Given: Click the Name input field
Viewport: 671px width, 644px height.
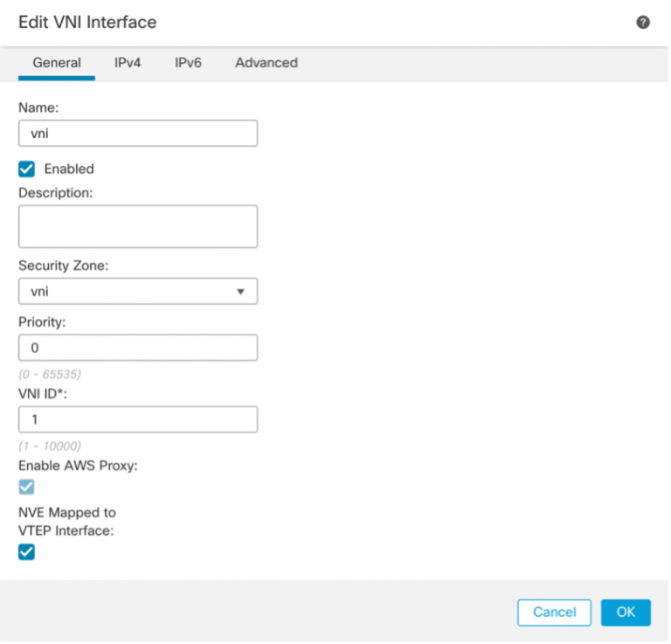Looking at the screenshot, I should click(x=138, y=133).
